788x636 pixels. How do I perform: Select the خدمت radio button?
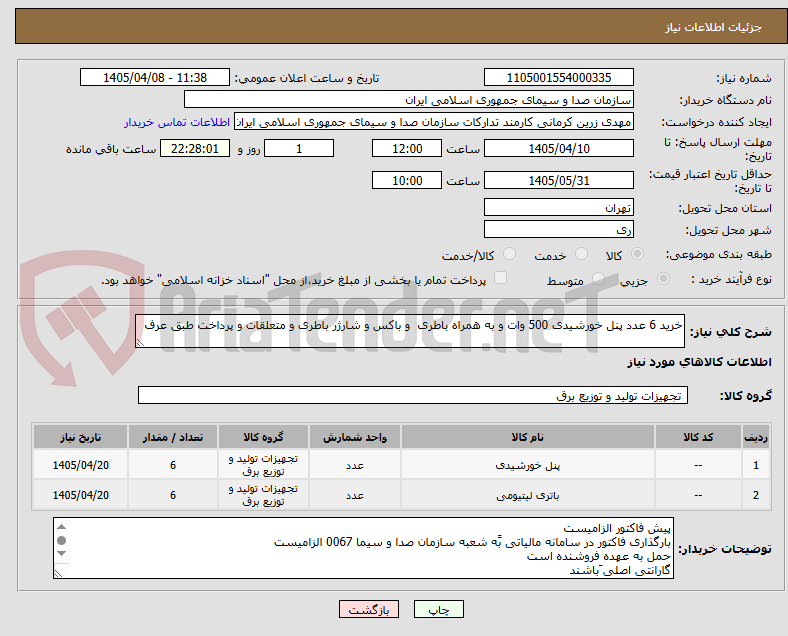[x=581, y=254]
